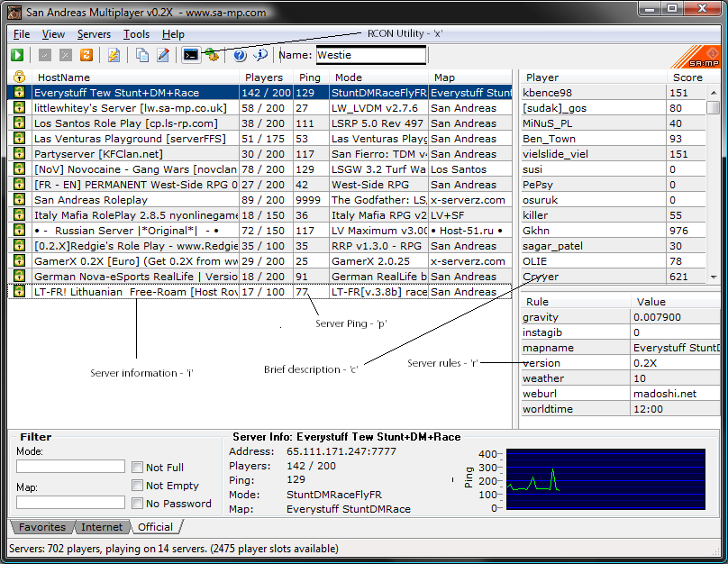Sort the list by Players column header

264,77
